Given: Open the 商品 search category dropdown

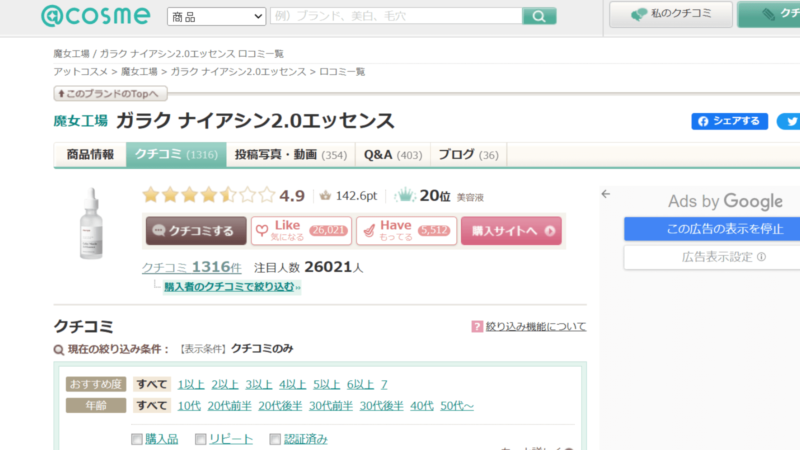Looking at the screenshot, I should coord(216,17).
